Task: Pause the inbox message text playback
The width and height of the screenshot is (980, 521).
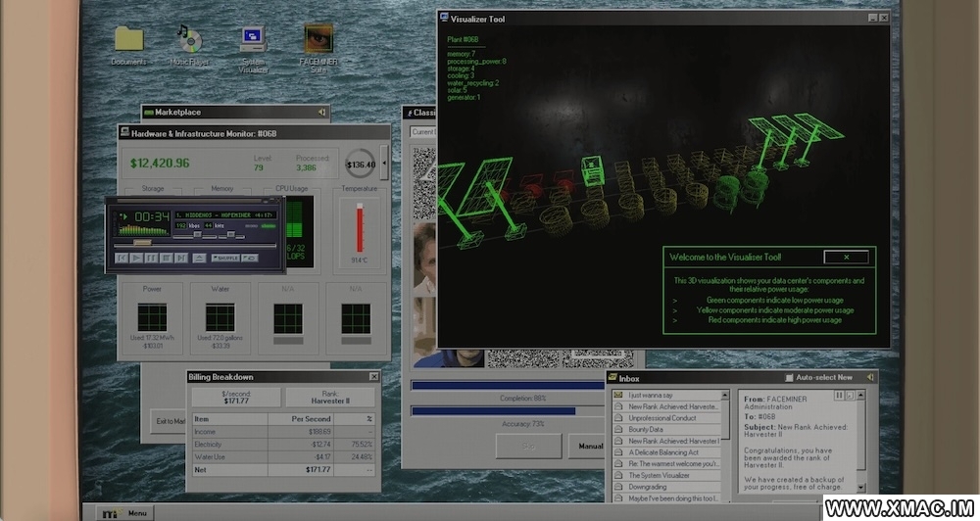Action: click(x=839, y=395)
